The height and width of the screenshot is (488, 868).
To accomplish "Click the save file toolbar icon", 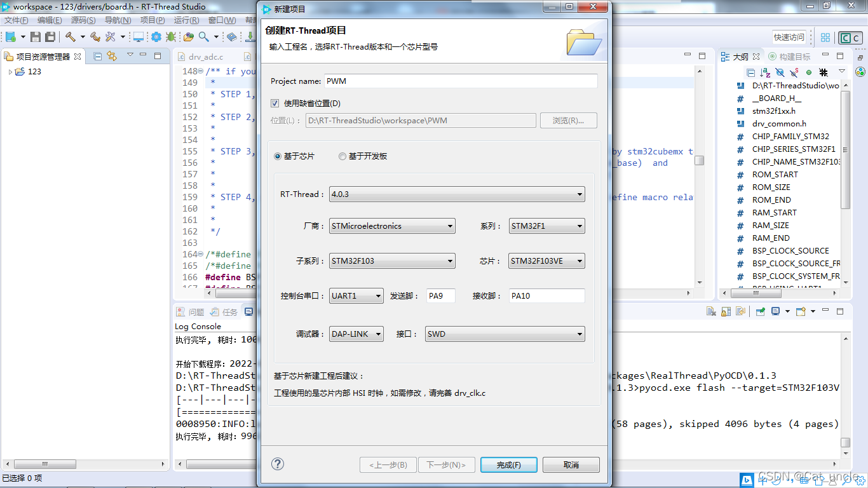I will point(36,37).
